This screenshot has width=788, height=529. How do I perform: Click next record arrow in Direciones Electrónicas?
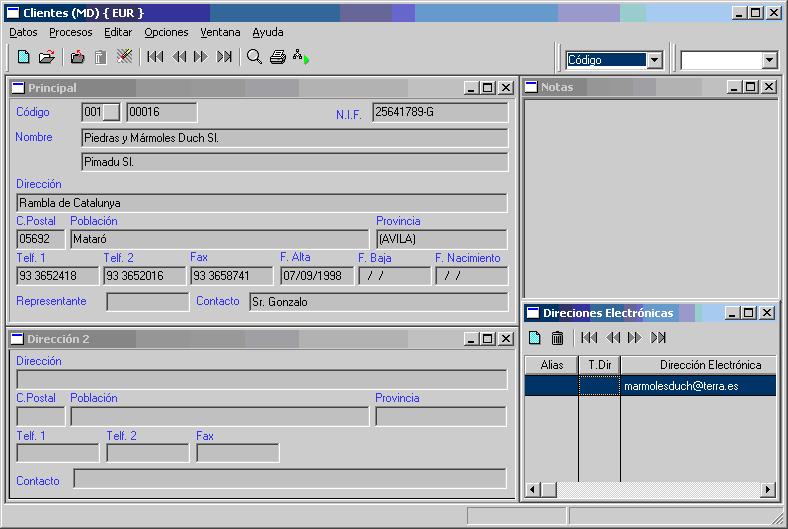pos(635,338)
